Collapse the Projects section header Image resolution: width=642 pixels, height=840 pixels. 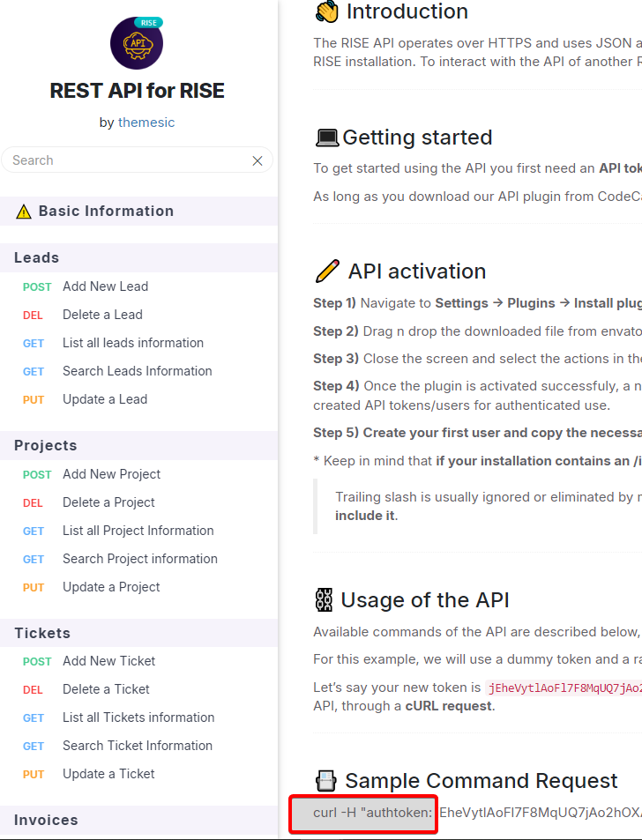coord(46,445)
